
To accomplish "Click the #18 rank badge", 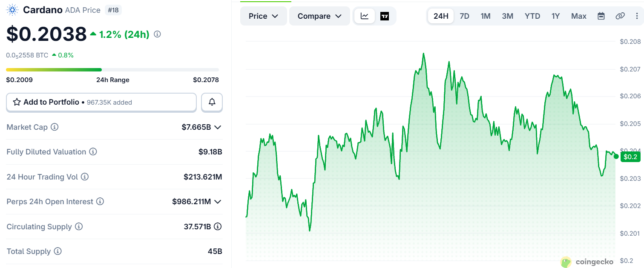I will [x=113, y=10].
